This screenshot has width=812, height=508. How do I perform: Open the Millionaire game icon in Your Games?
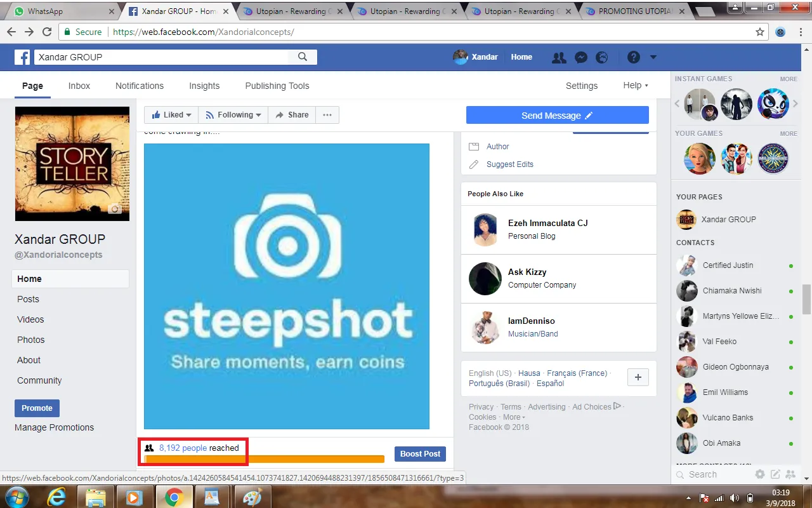773,159
